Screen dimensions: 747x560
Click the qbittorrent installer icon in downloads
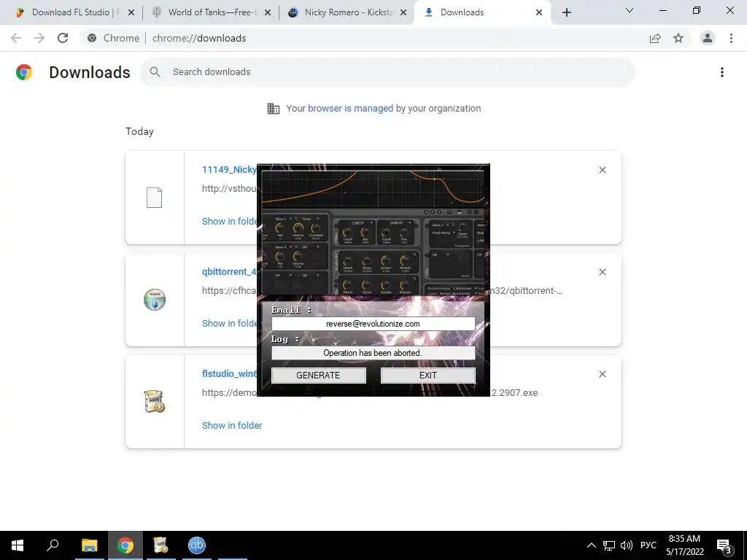coord(155,300)
